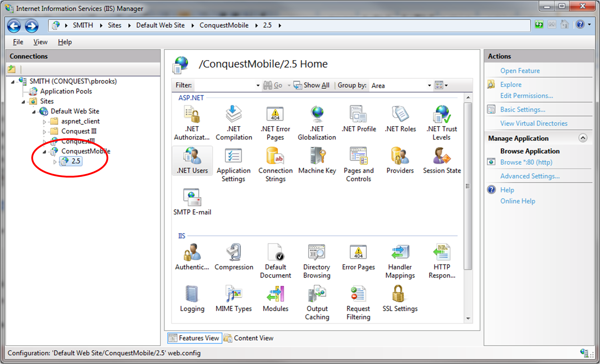Collapse the Default Web Site node
600x364 pixels.
coord(34,112)
